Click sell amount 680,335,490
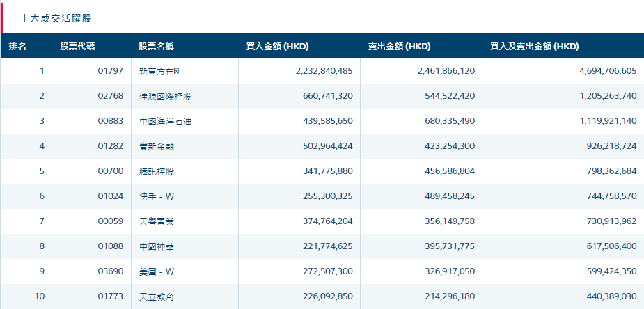 [450, 121]
